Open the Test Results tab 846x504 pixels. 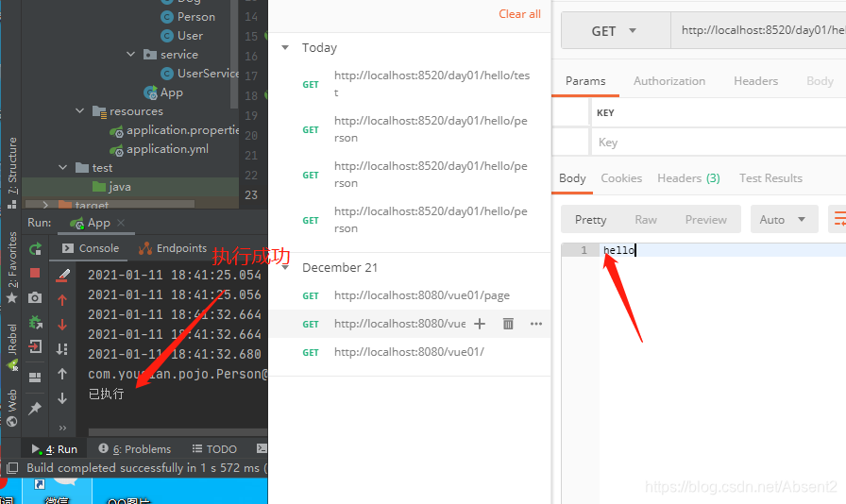tap(770, 178)
